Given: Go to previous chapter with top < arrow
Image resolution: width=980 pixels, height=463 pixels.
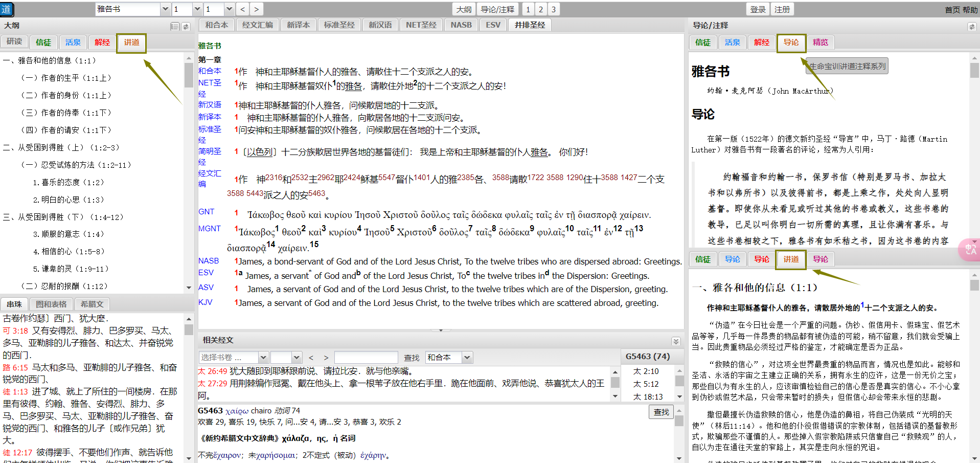Looking at the screenshot, I should pyautogui.click(x=243, y=9).
